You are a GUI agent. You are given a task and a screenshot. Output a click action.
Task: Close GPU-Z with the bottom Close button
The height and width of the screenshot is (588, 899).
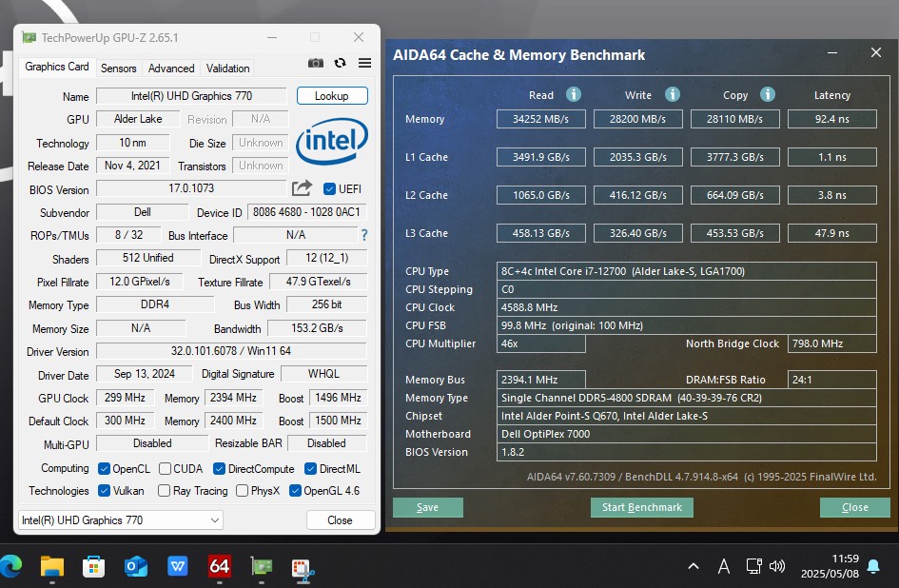(340, 520)
